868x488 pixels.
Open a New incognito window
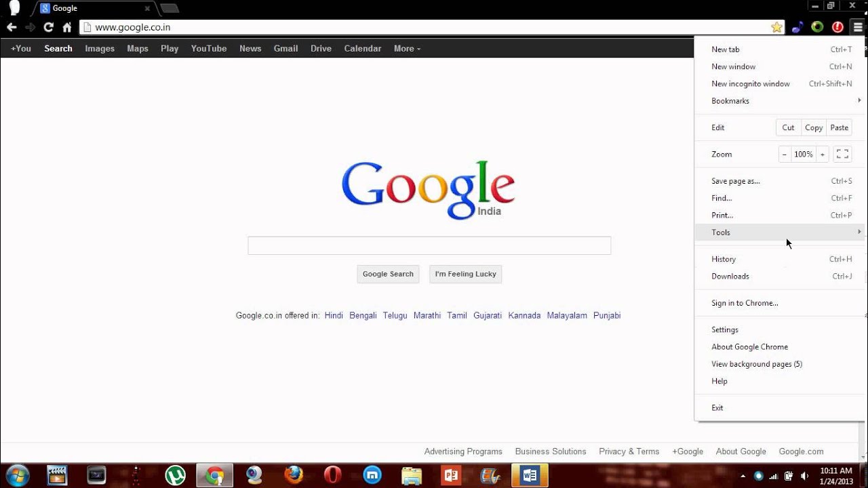(780, 84)
